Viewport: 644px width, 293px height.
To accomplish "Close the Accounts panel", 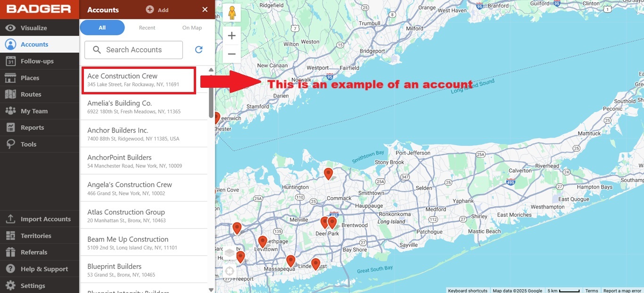I will (205, 10).
